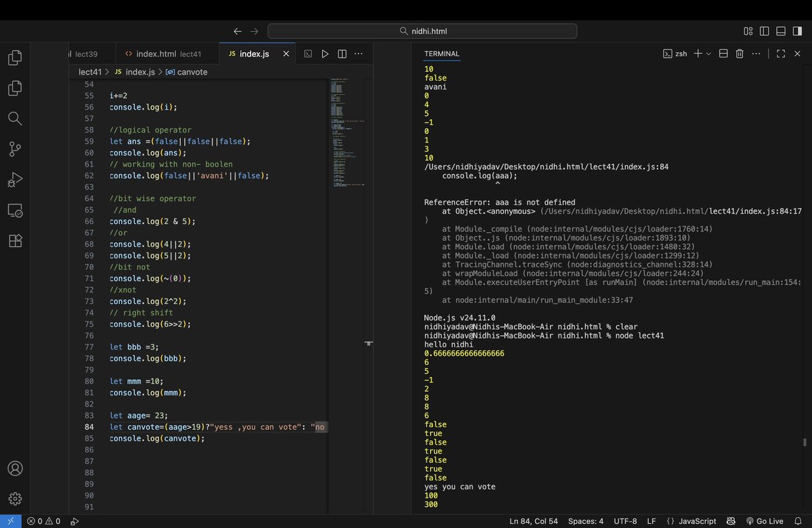Open terminal launch profiles dropdown chevron
This screenshot has height=528, width=812.
click(708, 53)
